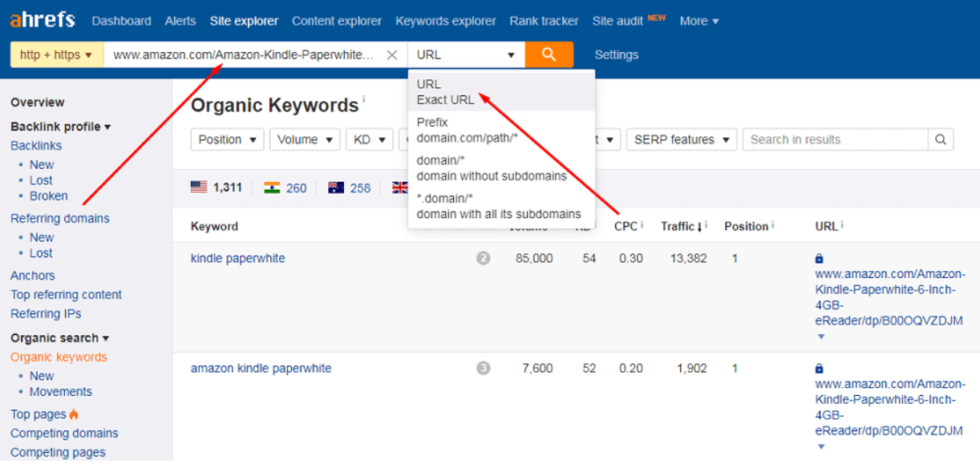Go to Referring domains in sidebar

tap(60, 218)
